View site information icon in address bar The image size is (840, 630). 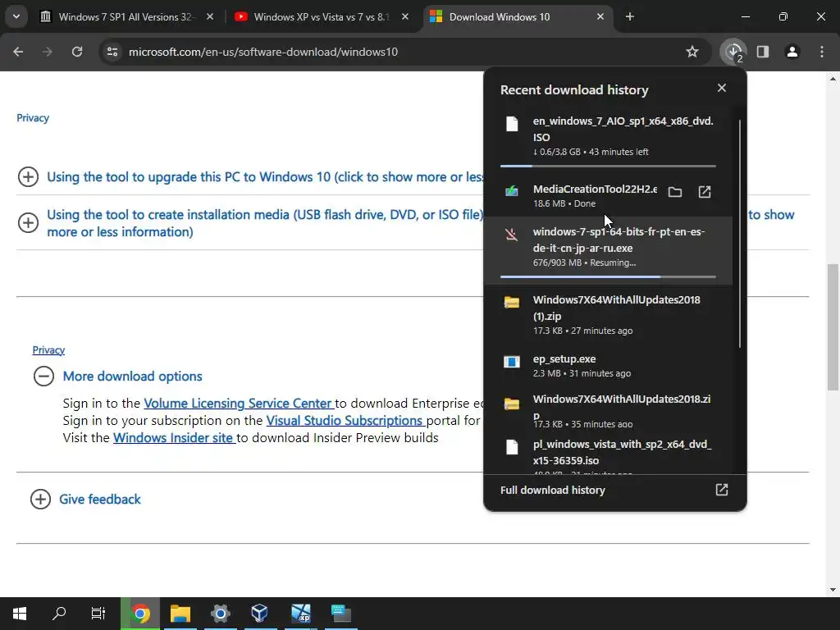(x=112, y=52)
